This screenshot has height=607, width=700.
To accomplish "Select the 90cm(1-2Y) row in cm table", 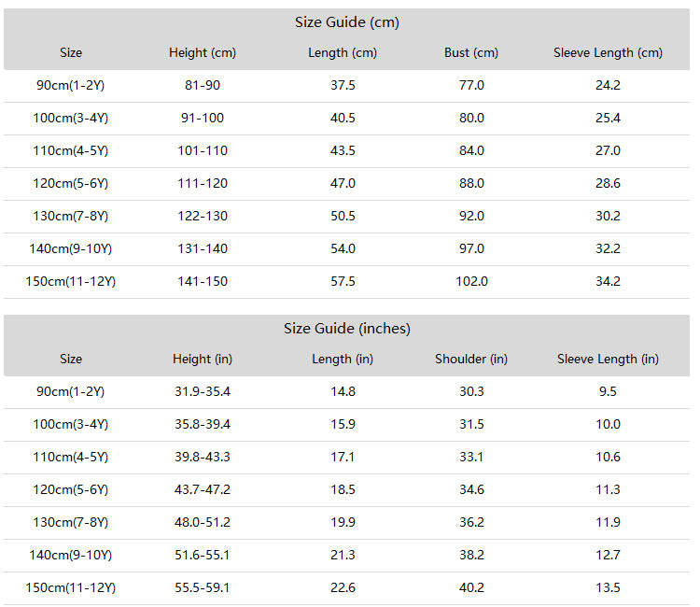I will pyautogui.click(x=347, y=85).
